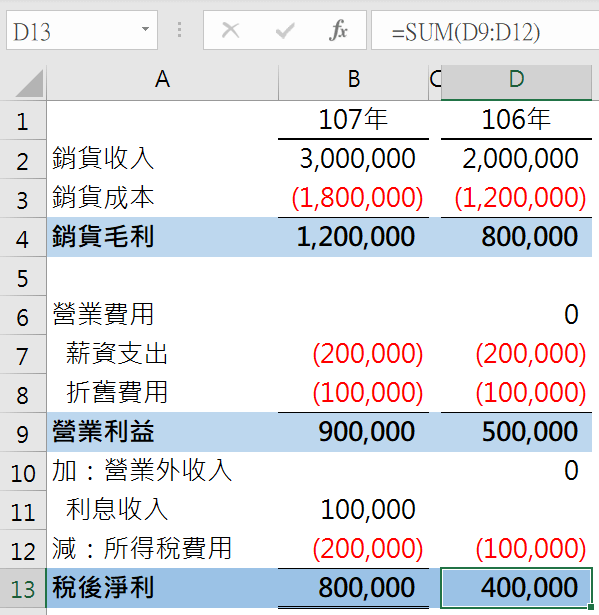Viewport: 599px width, 615px height.
Task: Click the 3,000,000 sales revenue cell
Action: (353, 159)
